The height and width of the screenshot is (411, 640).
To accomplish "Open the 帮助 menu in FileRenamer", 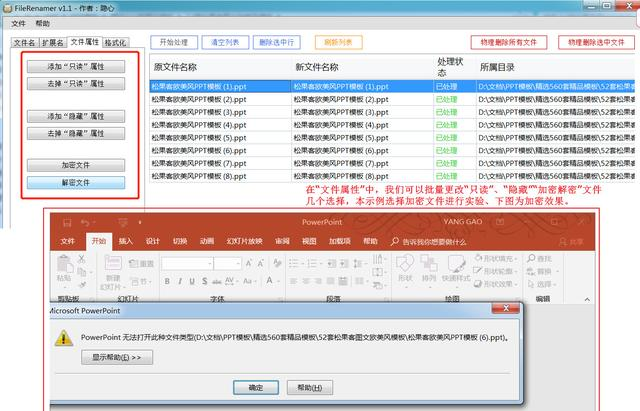I will click(x=42, y=23).
